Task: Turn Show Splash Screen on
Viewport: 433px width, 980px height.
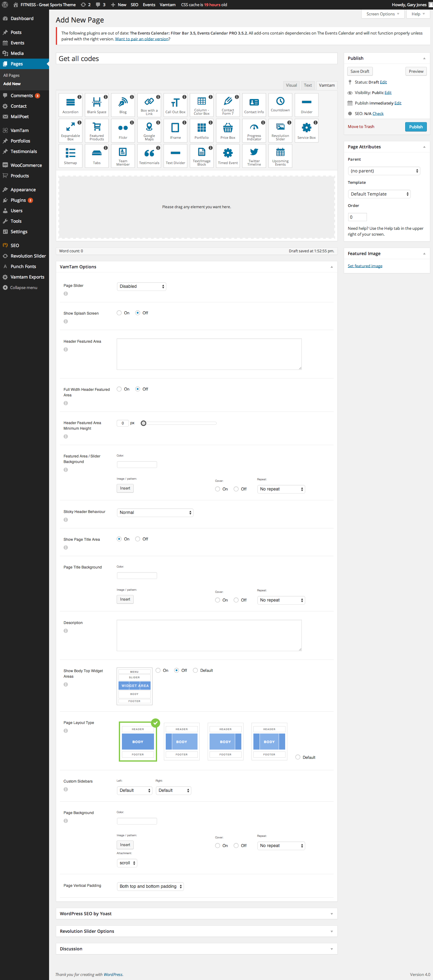Action: pyautogui.click(x=119, y=313)
